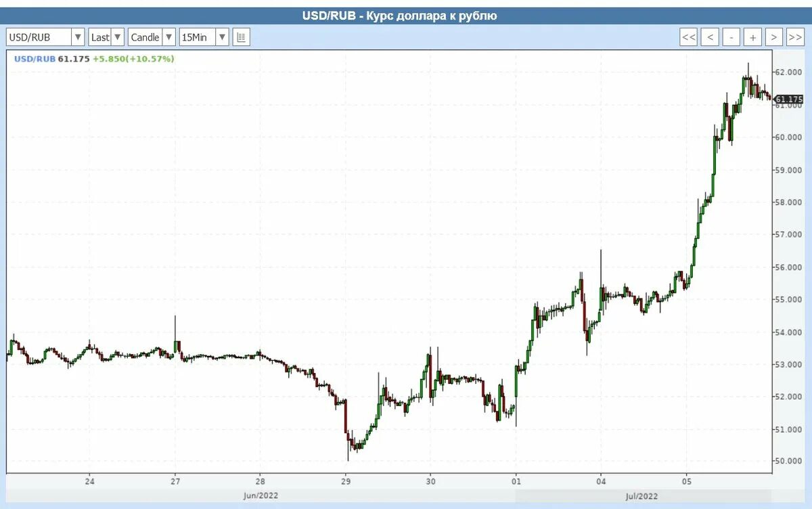Click the 62.000 price axis label
The image size is (812, 509).
tap(788, 72)
